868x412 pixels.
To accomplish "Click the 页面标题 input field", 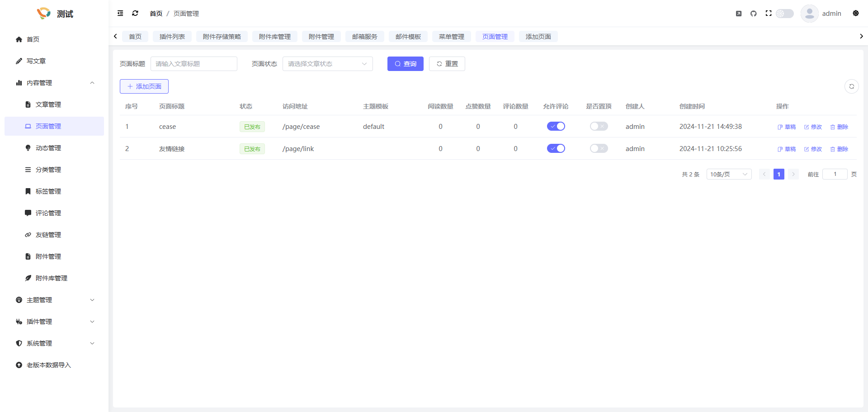I will (193, 64).
